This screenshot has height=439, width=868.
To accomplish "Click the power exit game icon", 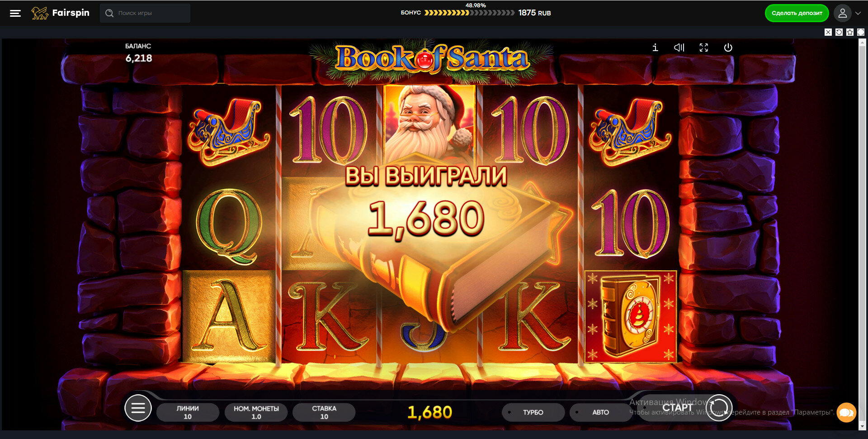I will 728,48.
